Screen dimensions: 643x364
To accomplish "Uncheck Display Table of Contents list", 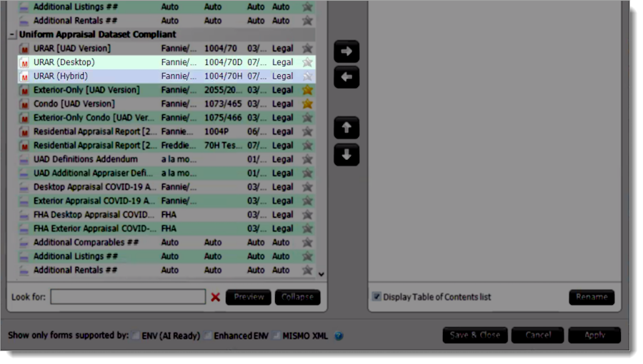I will 377,296.
